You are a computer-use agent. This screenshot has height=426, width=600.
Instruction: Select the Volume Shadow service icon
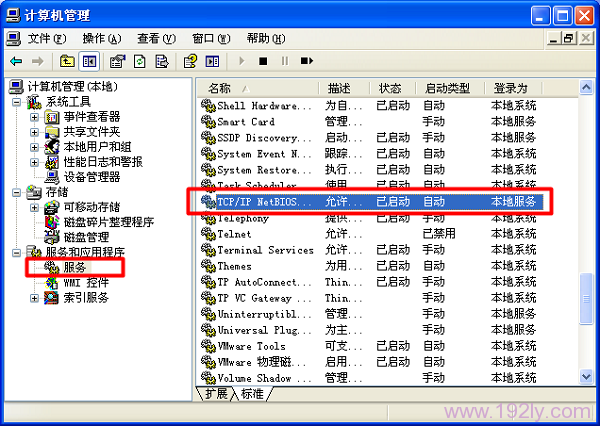(208, 378)
